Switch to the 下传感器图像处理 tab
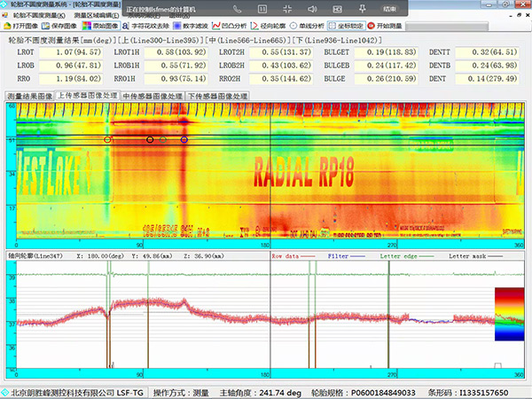The height and width of the screenshot is (399, 532). [x=218, y=97]
